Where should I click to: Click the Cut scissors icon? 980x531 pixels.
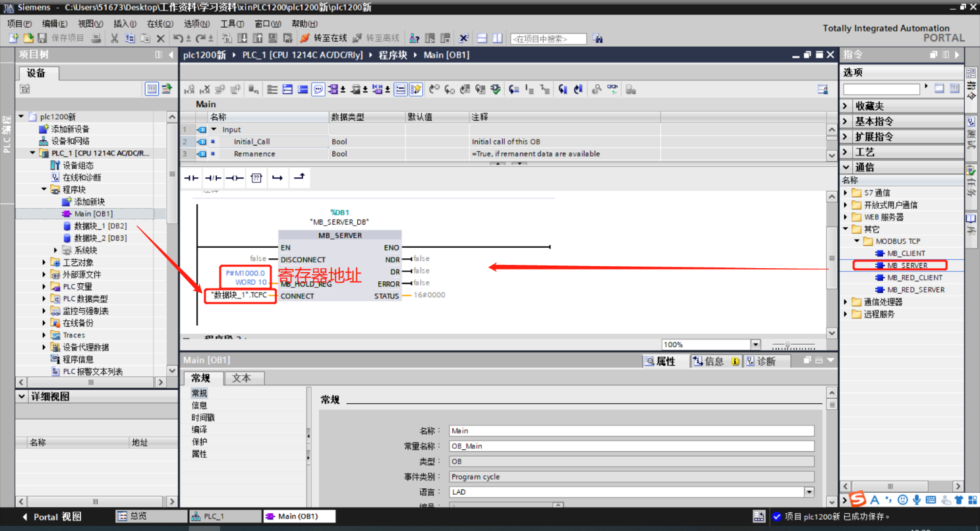pos(115,38)
